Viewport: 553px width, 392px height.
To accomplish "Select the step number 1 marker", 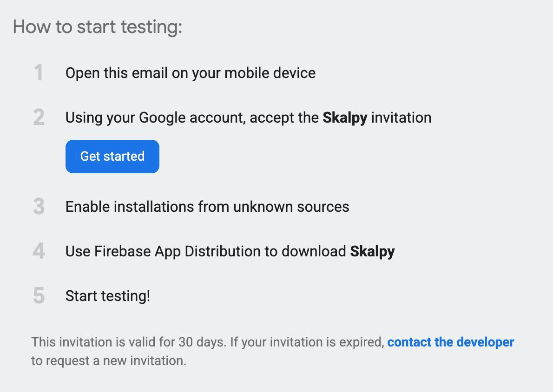I will point(39,73).
